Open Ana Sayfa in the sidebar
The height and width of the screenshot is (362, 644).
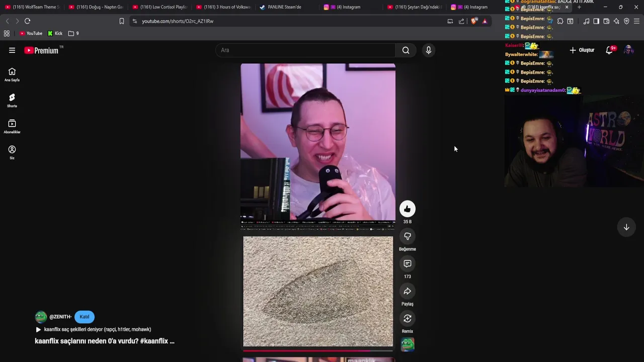(12, 74)
